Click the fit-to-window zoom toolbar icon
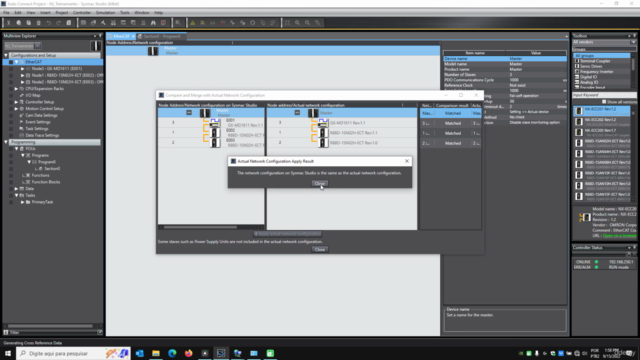640x360 pixels. click(287, 23)
